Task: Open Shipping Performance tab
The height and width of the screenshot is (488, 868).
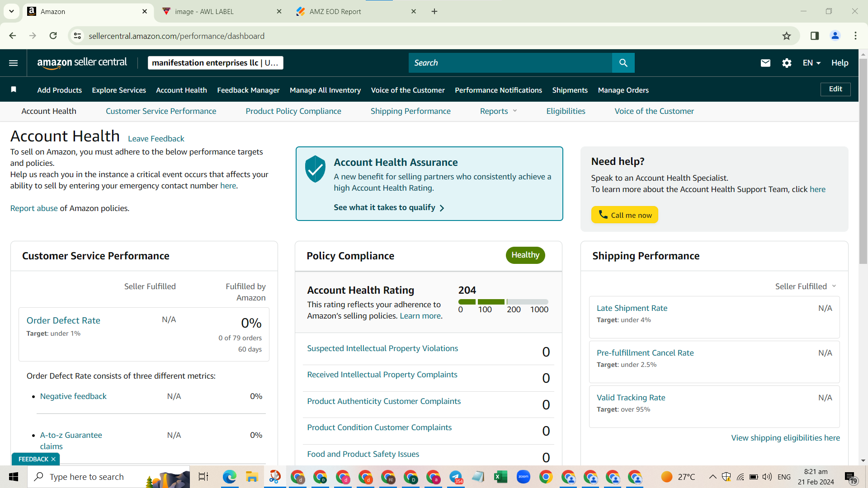Action: point(410,111)
